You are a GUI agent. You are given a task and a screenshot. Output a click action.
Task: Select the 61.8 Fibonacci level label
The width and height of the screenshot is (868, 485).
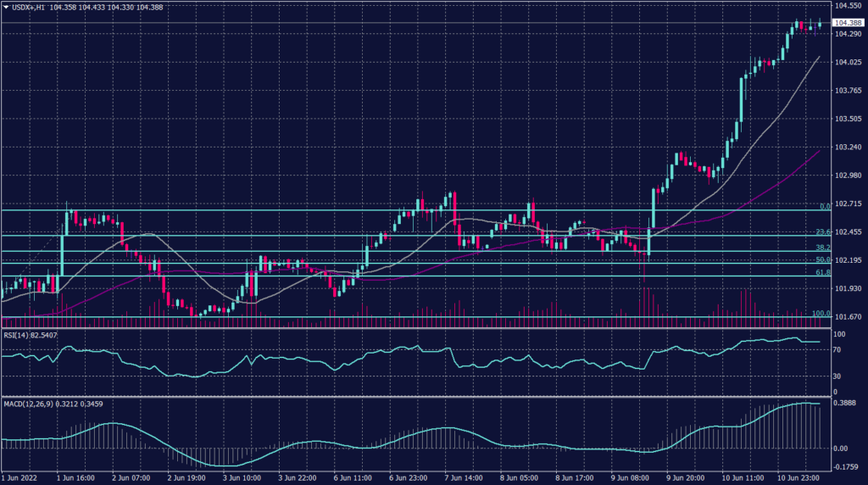(822, 272)
